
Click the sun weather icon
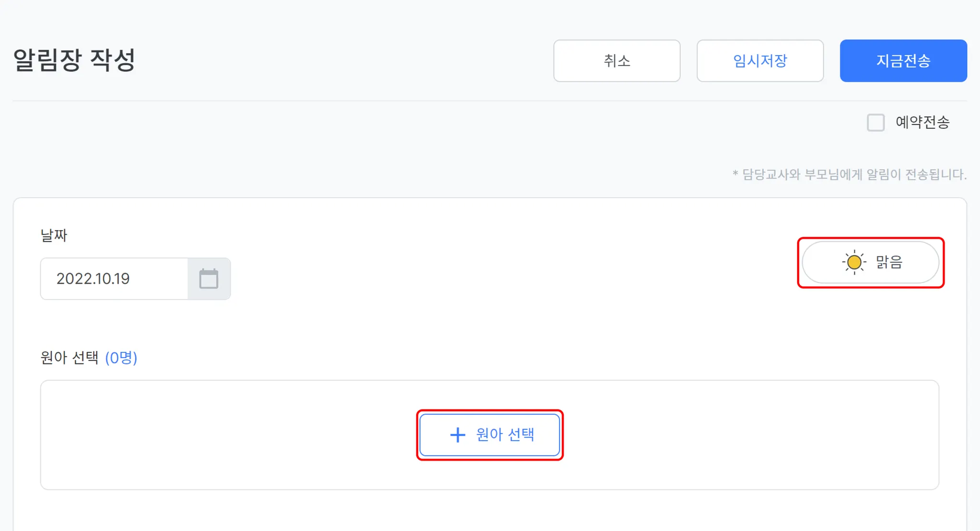[854, 262]
